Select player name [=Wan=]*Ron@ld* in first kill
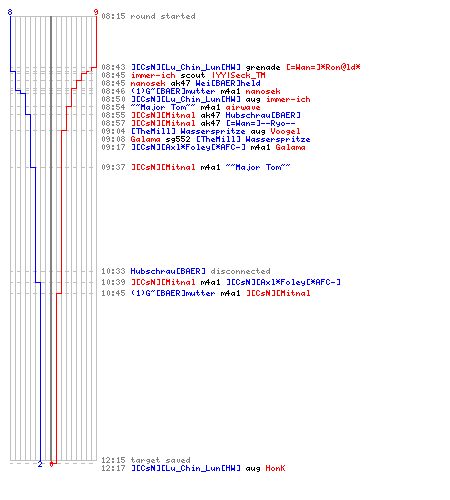The height and width of the screenshot is (500, 450). [x=323, y=67]
